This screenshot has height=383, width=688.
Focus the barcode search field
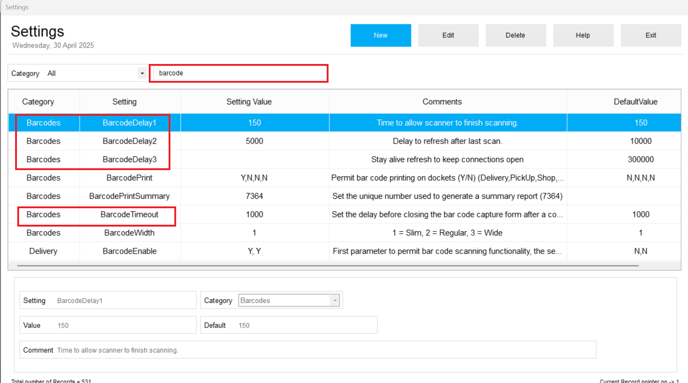pyautogui.click(x=239, y=73)
